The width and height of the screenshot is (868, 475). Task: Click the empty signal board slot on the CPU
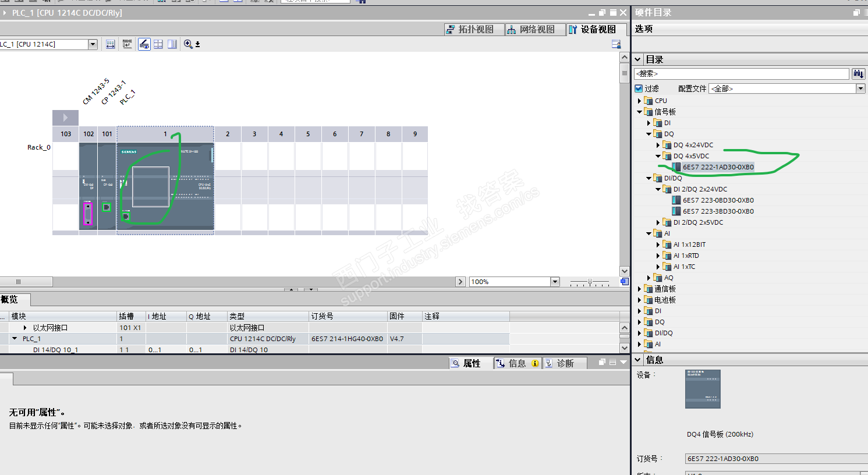point(151,187)
